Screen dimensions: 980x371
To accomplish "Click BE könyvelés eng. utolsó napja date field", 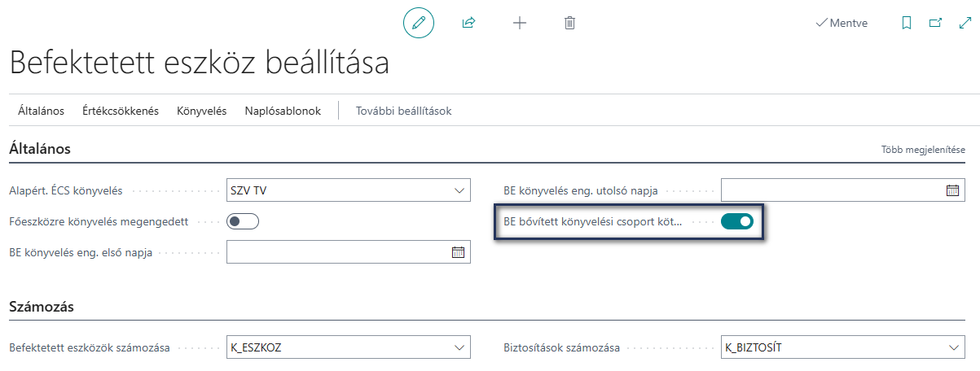I will click(843, 190).
